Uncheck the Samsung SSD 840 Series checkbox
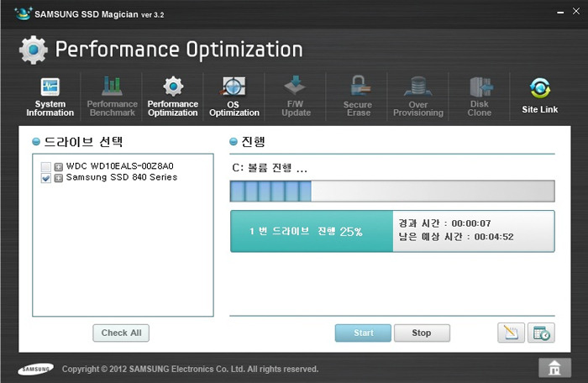 click(x=45, y=178)
